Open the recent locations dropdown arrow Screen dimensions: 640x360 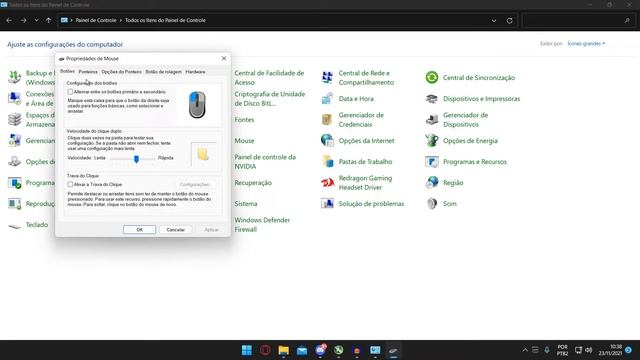click(x=36, y=20)
